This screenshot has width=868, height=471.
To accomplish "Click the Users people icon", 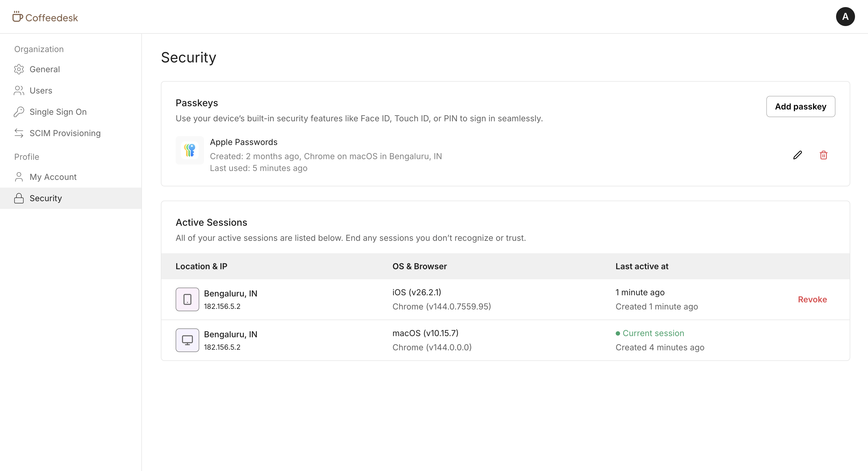I will (19, 90).
